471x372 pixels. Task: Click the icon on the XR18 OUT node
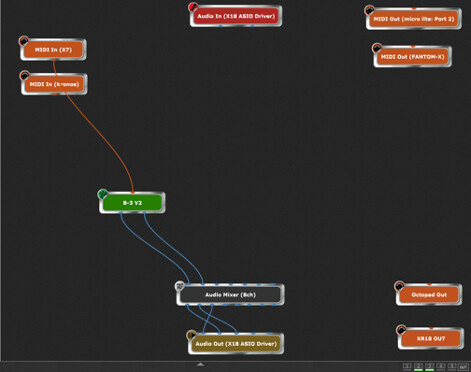(x=401, y=330)
